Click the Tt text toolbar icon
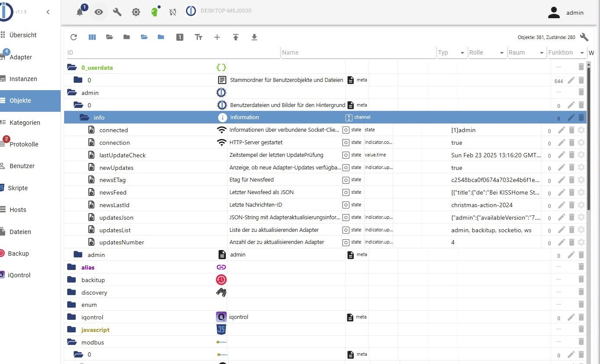Screen dimensions: 600x364 (199, 37)
